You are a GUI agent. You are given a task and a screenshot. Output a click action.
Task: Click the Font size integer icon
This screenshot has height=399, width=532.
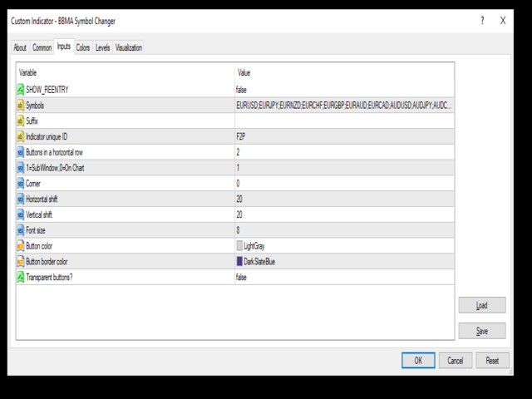[x=21, y=230]
